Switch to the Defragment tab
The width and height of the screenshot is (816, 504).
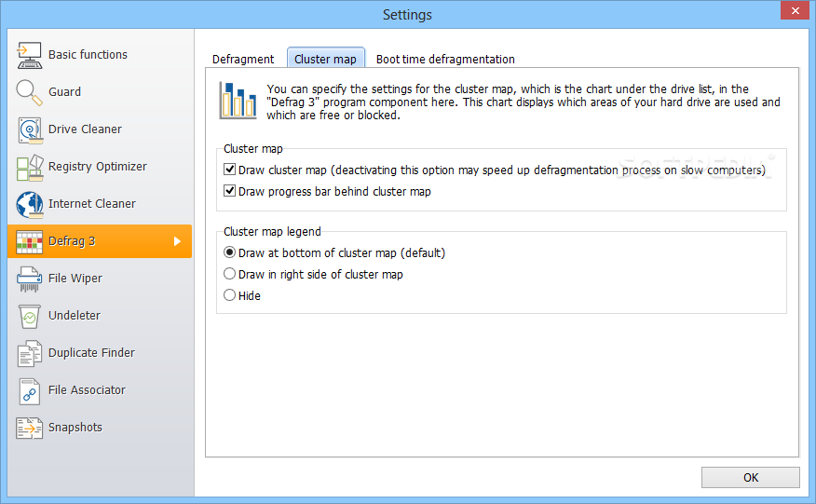coord(243,60)
